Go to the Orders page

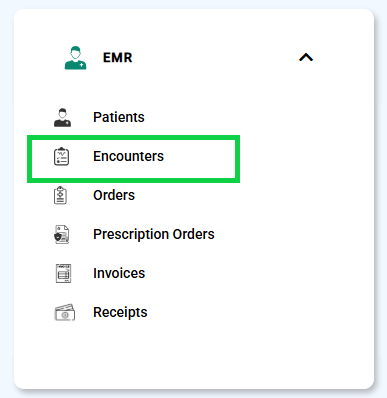[114, 195]
